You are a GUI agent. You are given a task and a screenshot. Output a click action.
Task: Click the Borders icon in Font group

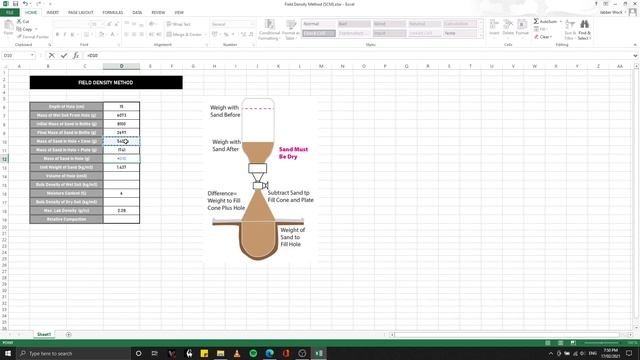pos(86,34)
